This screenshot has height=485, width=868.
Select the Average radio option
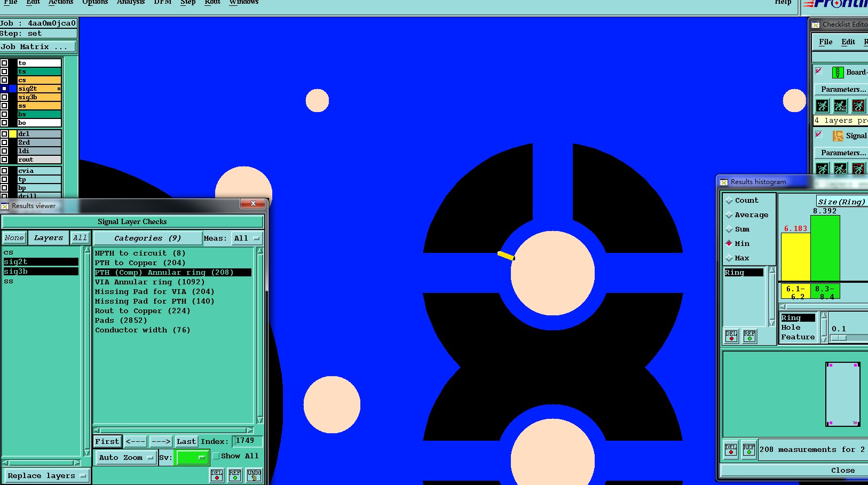[x=729, y=215]
